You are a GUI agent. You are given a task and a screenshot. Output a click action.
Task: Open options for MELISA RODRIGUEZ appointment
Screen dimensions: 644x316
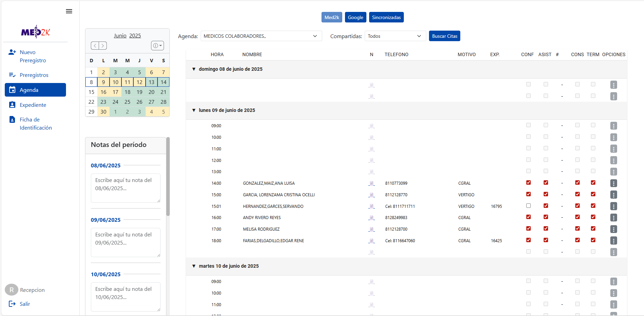coord(613,229)
